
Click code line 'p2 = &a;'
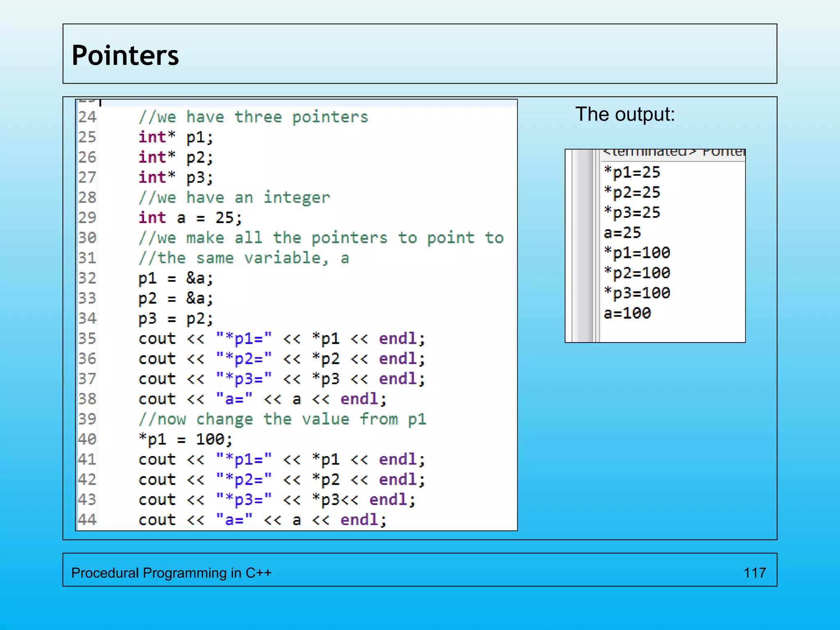[x=176, y=298]
